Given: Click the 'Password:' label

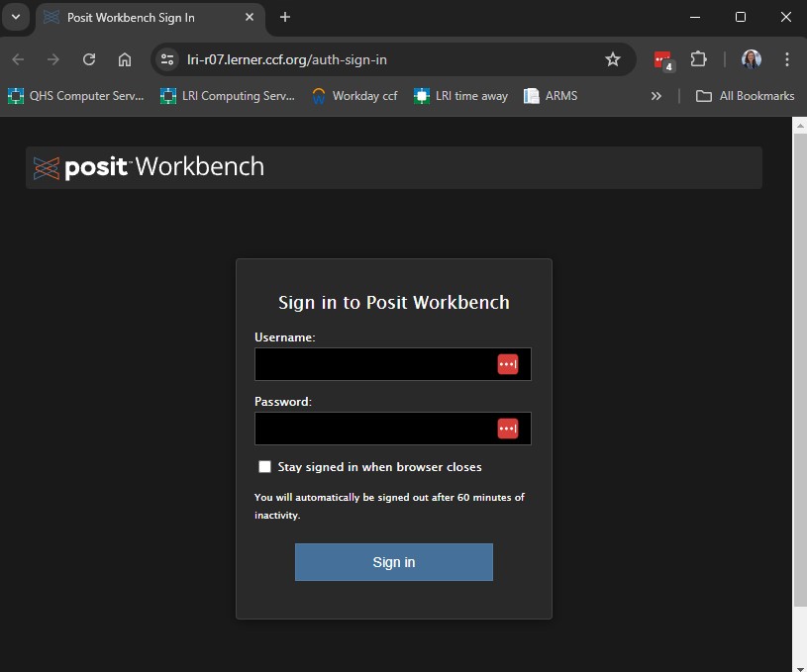Looking at the screenshot, I should coord(283,402).
